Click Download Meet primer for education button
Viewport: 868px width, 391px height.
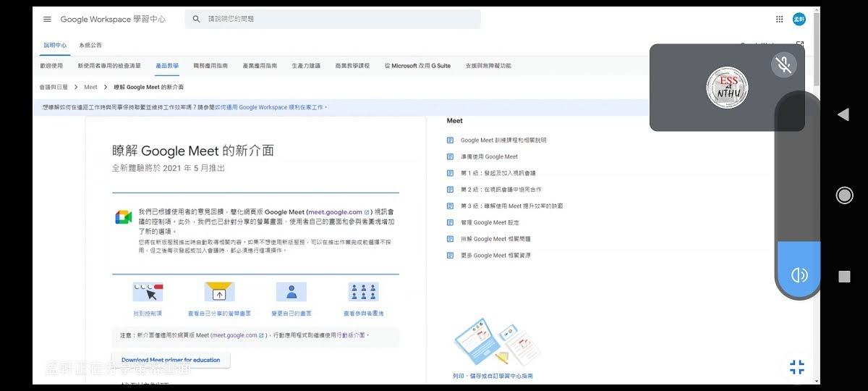click(x=171, y=360)
